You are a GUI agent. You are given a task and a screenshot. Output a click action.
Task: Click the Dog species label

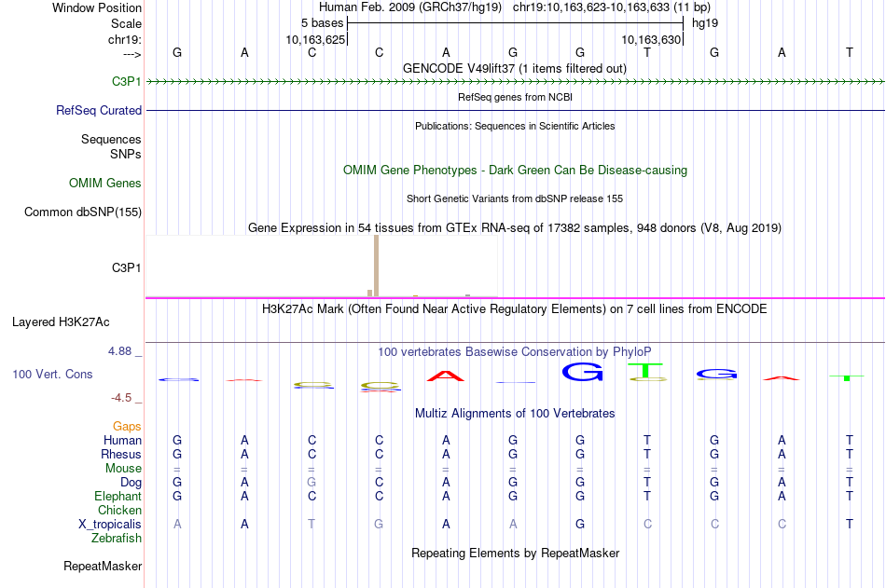(x=131, y=483)
